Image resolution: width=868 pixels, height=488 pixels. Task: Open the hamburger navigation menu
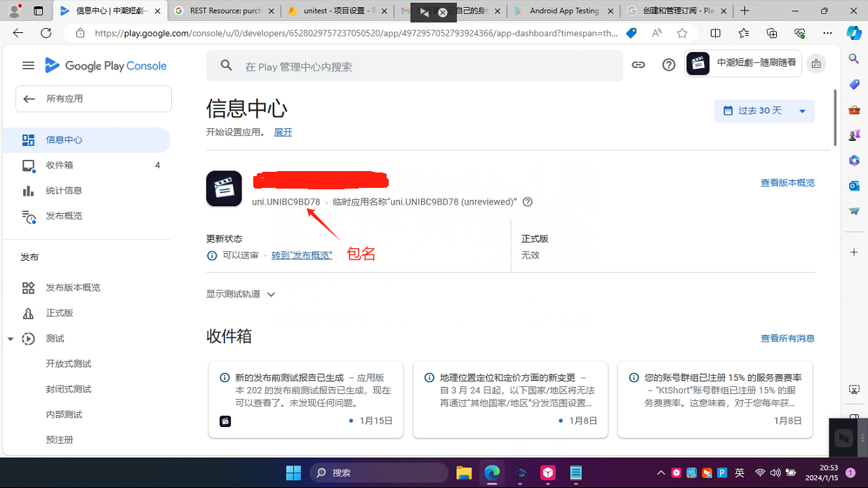28,65
